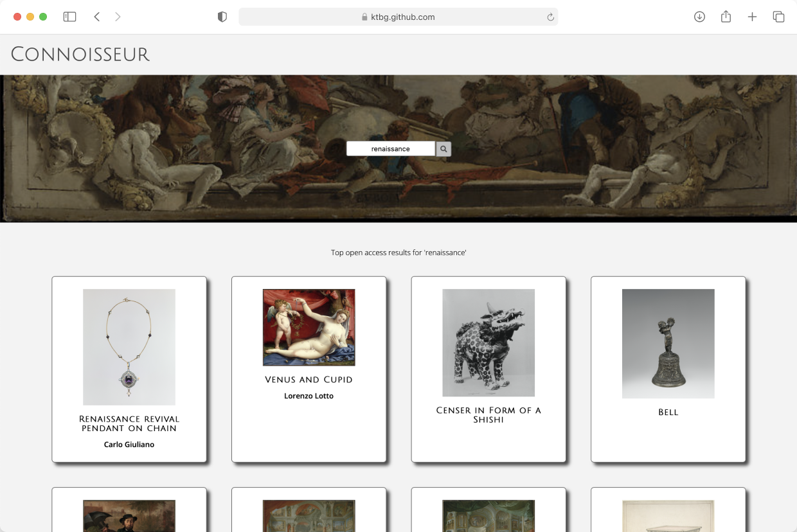Open the downloads icon
This screenshot has width=797, height=532.
coord(699,17)
